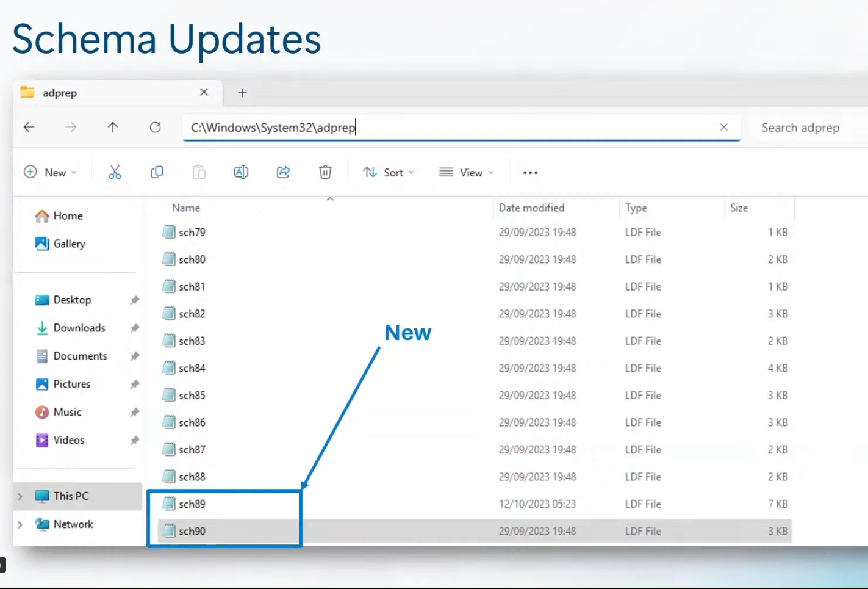Click the Cut scissors icon
Viewport: 868px width, 589px height.
pyautogui.click(x=115, y=173)
